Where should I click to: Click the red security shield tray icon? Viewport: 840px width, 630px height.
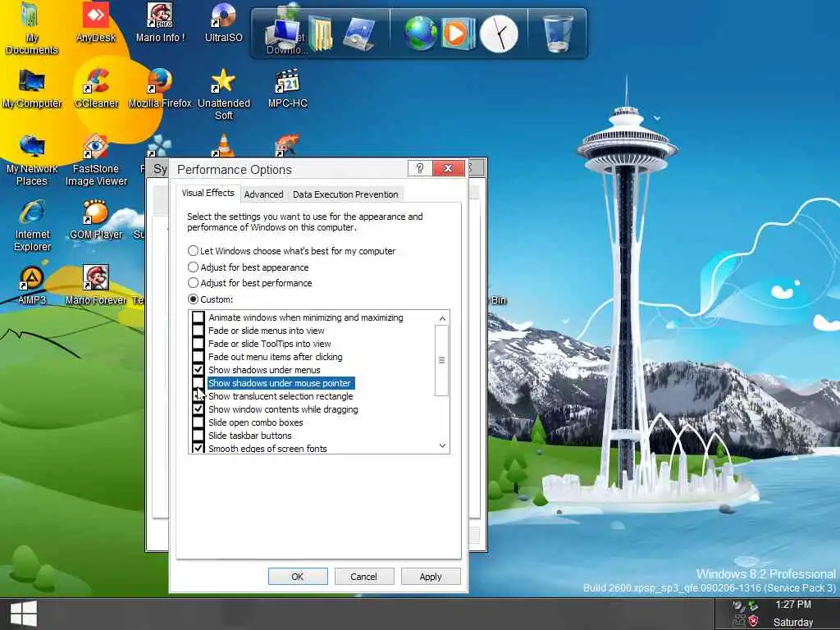click(753, 621)
